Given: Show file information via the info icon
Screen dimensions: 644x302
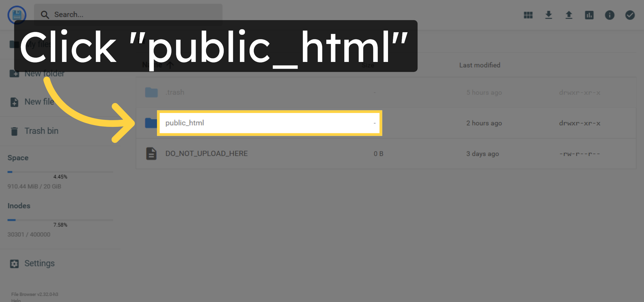Looking at the screenshot, I should pyautogui.click(x=610, y=15).
